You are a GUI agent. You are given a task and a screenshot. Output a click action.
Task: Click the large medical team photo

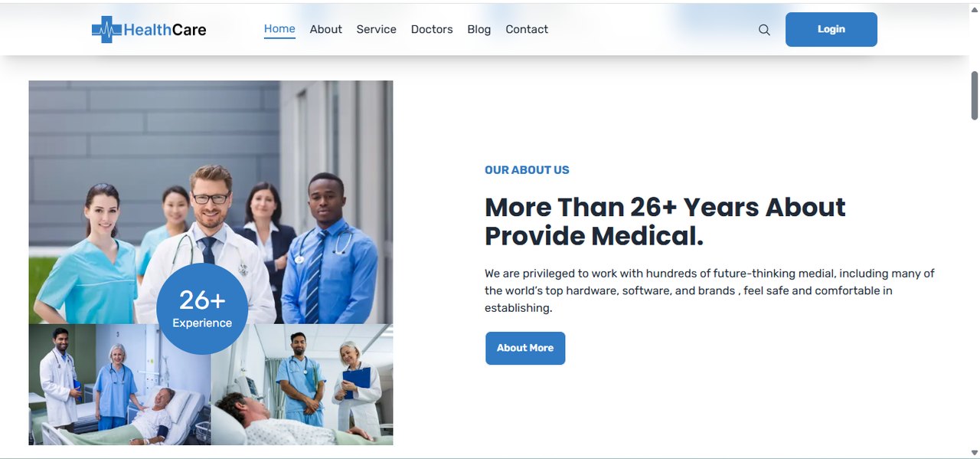(x=211, y=202)
